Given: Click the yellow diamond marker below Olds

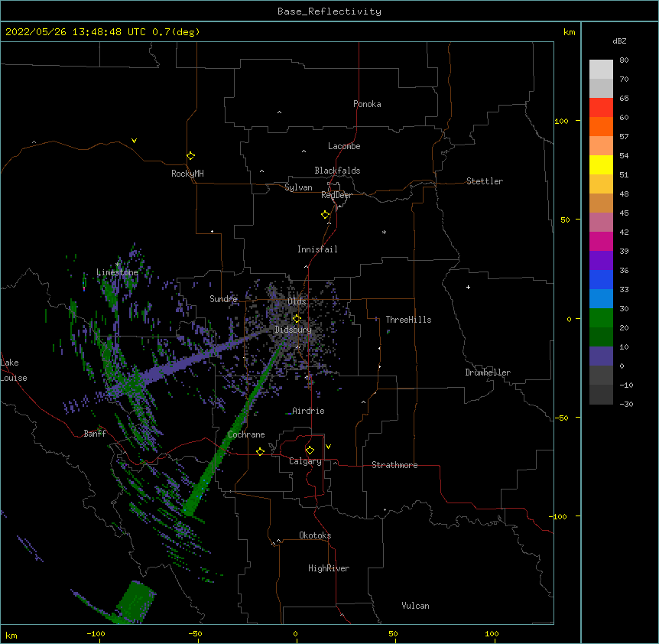Looking at the screenshot, I should tap(297, 318).
